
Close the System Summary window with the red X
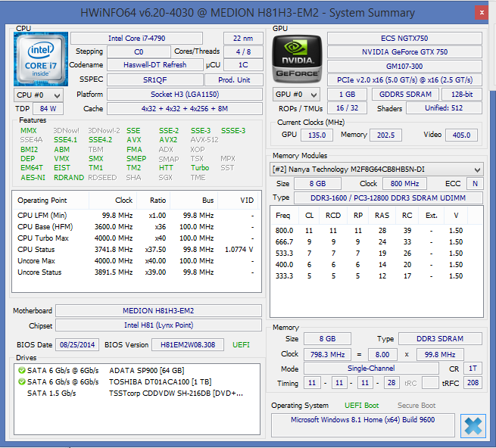coord(482,13)
